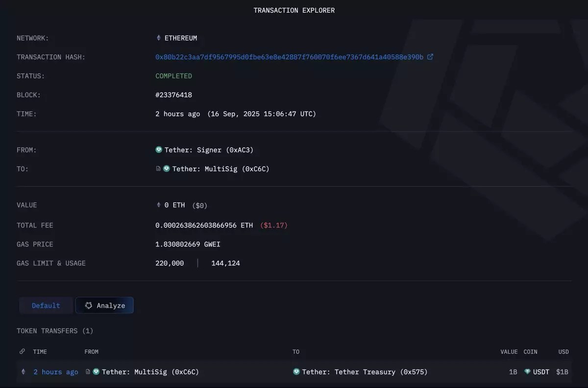The width and height of the screenshot is (588, 388).
Task: Click the Ethereum icon at the start of the transfer row
Action: pyautogui.click(x=23, y=372)
